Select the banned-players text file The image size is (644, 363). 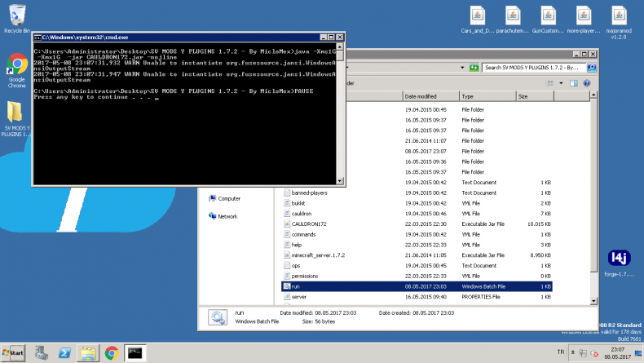pyautogui.click(x=417, y=193)
